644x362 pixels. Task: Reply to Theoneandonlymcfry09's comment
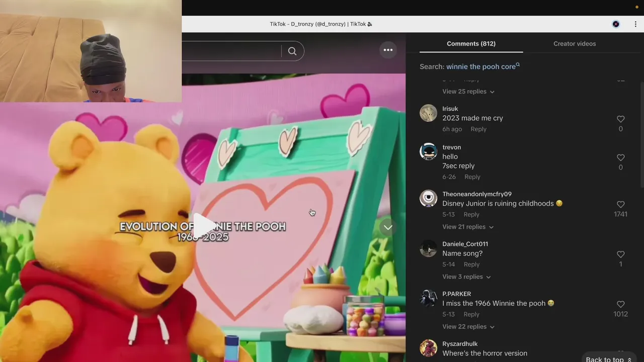coord(471,215)
